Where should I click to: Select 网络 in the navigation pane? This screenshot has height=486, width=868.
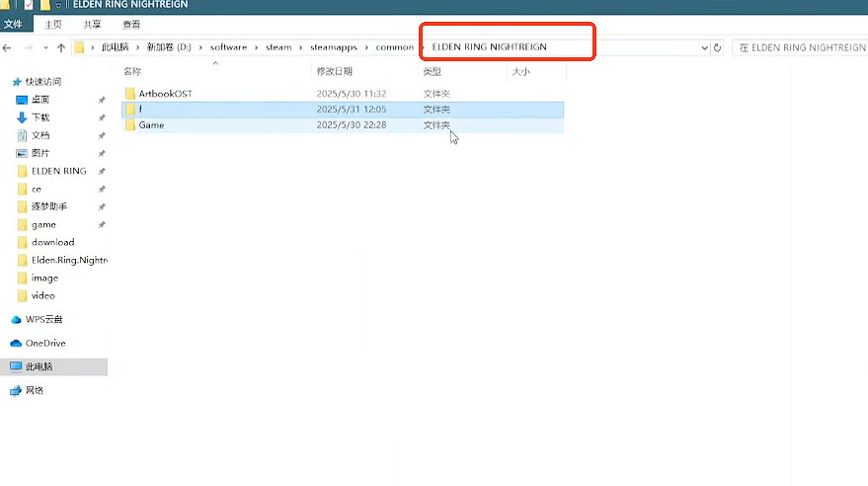36,390
